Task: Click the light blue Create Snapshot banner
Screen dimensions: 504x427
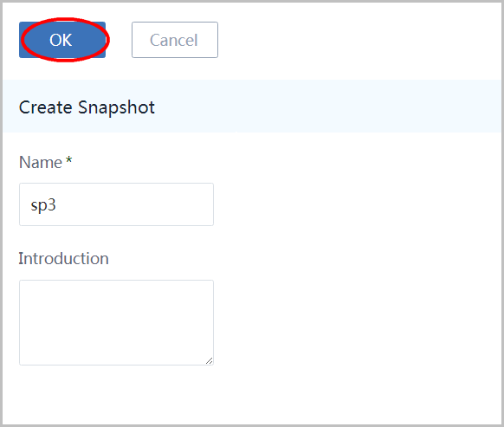Action: [x=252, y=107]
